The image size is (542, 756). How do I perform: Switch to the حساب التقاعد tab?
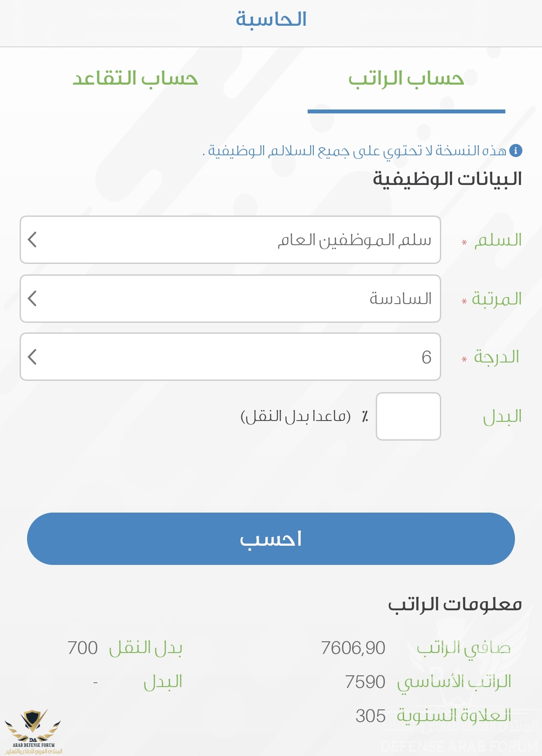[x=135, y=79]
